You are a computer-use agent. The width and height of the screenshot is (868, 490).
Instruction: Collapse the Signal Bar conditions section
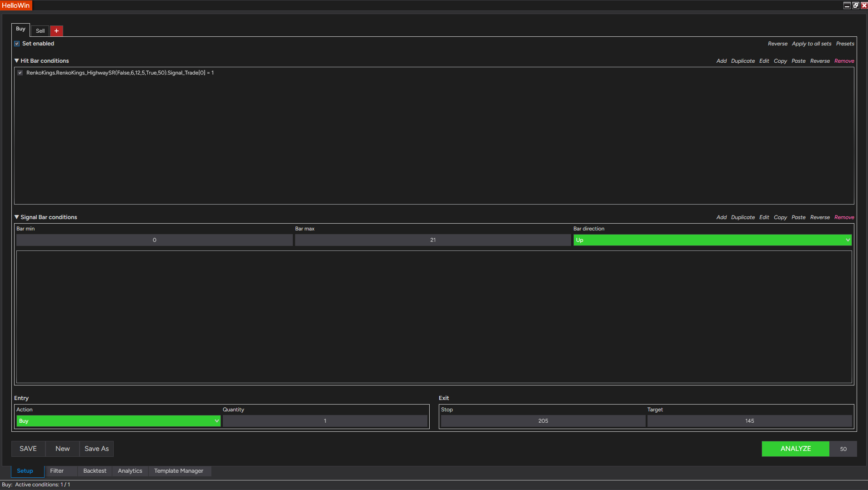tap(17, 217)
